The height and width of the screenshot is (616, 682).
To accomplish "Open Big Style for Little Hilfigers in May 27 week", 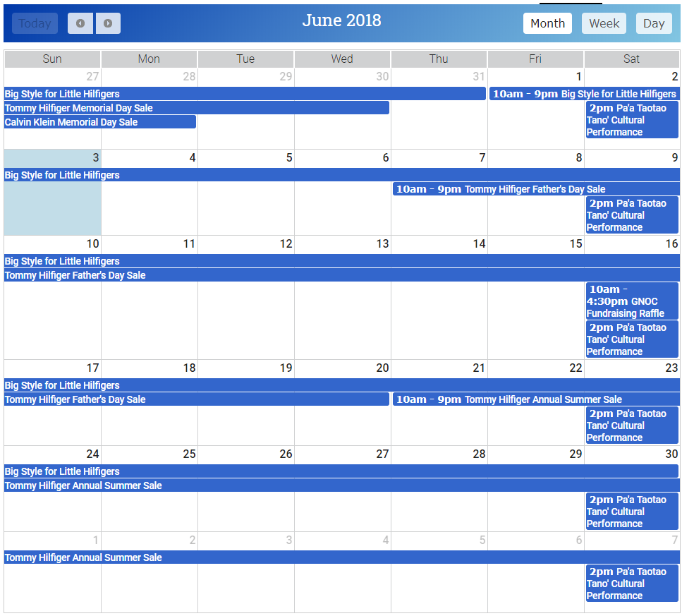I will (245, 94).
